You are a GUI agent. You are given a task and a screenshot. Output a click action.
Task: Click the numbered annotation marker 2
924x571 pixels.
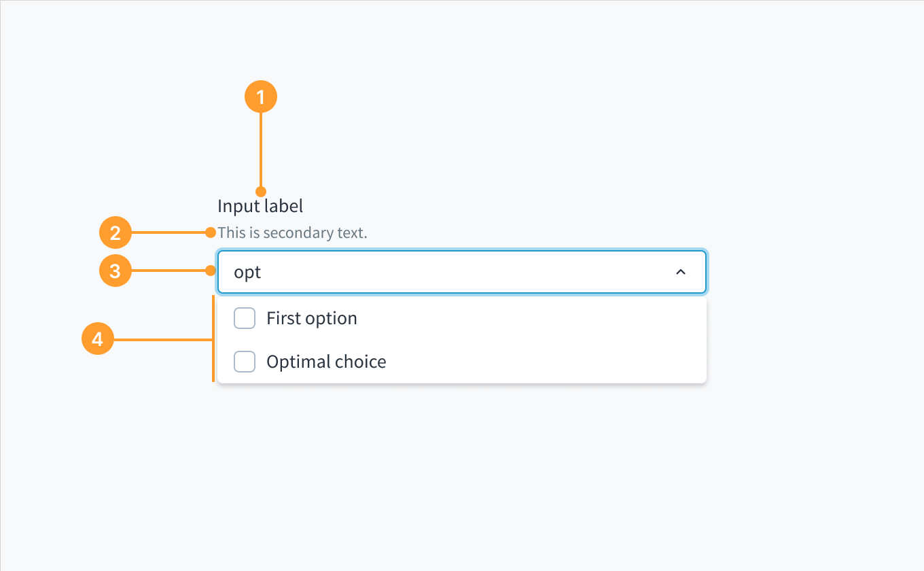pyautogui.click(x=115, y=232)
